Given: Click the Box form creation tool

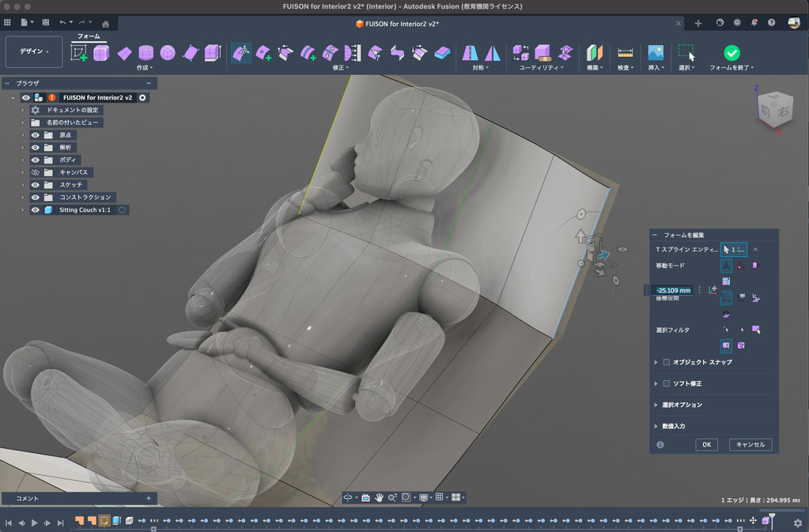Looking at the screenshot, I should click(x=101, y=53).
